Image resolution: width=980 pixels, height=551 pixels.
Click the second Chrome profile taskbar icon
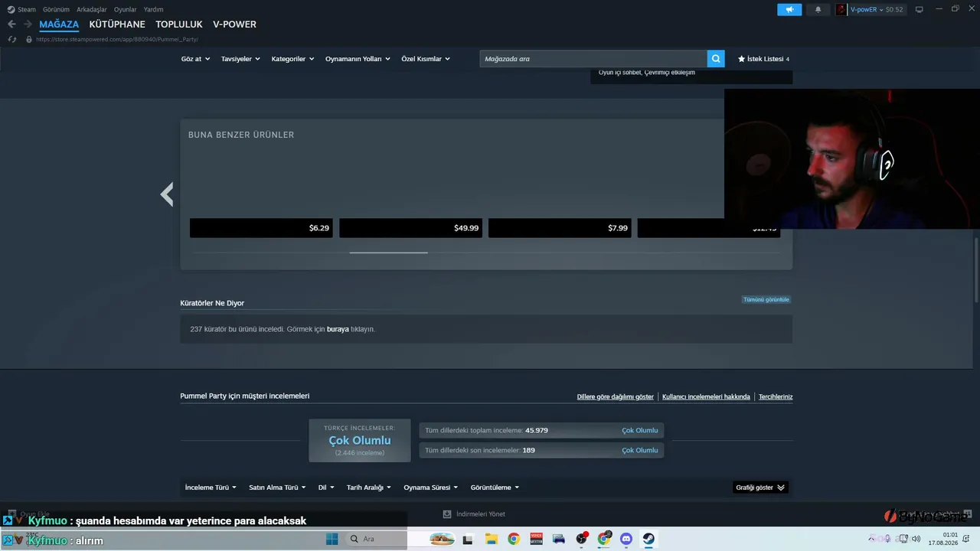pos(604,539)
